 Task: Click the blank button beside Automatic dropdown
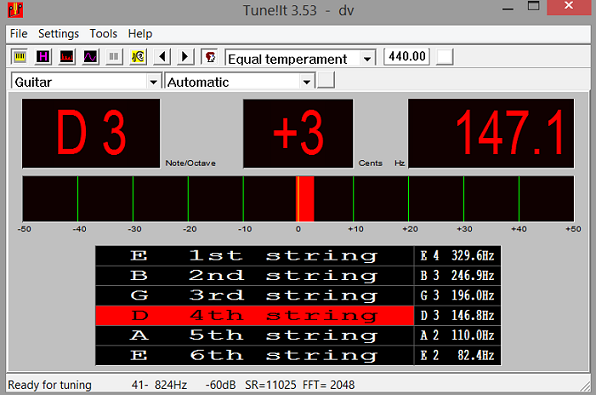(x=326, y=80)
